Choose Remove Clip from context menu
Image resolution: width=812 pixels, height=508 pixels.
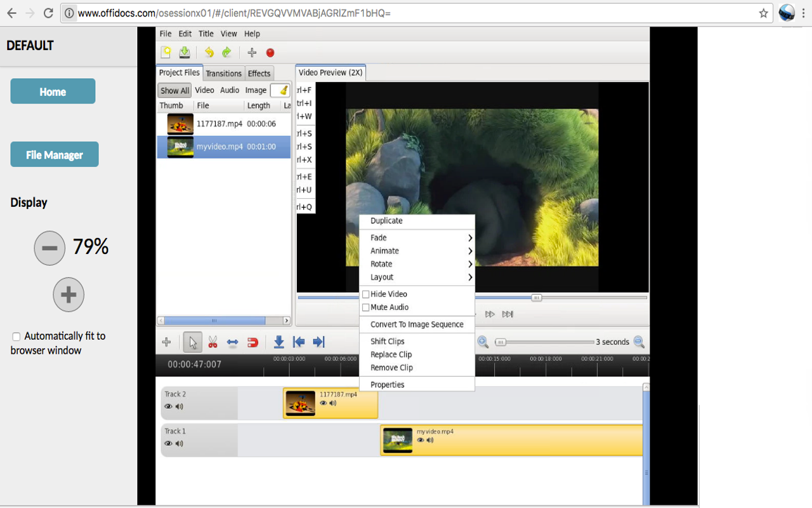click(x=417, y=368)
